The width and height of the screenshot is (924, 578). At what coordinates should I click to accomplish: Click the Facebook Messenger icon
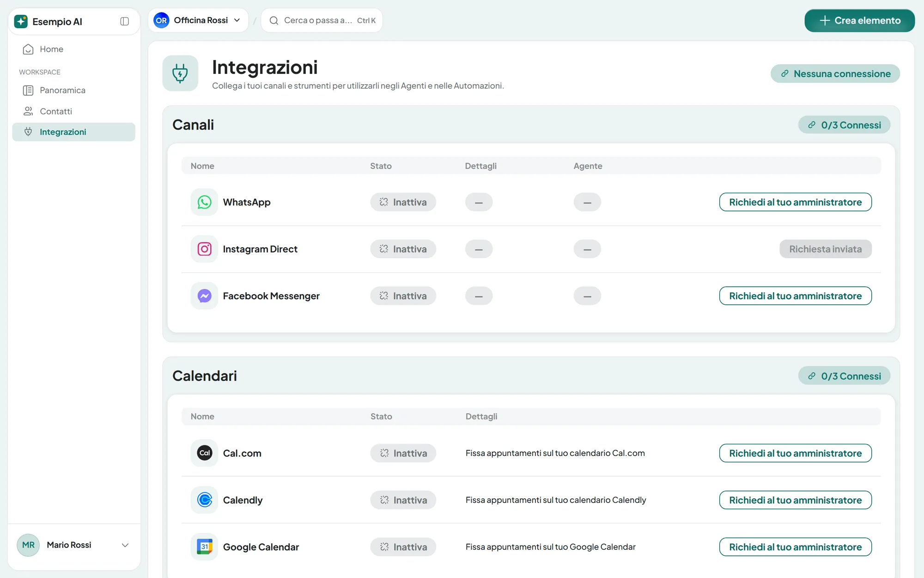(204, 296)
